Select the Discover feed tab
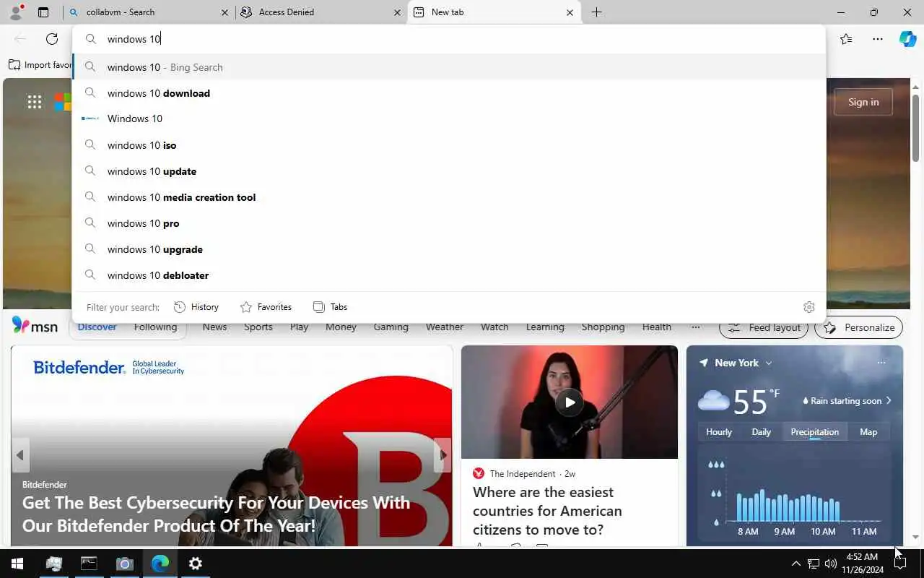Image resolution: width=924 pixels, height=578 pixels. [x=97, y=327]
